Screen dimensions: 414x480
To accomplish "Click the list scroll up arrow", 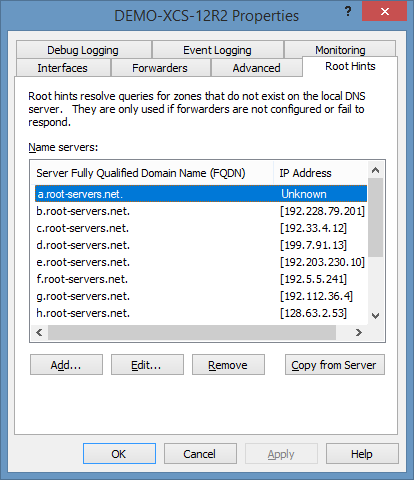I will pyautogui.click(x=375, y=170).
